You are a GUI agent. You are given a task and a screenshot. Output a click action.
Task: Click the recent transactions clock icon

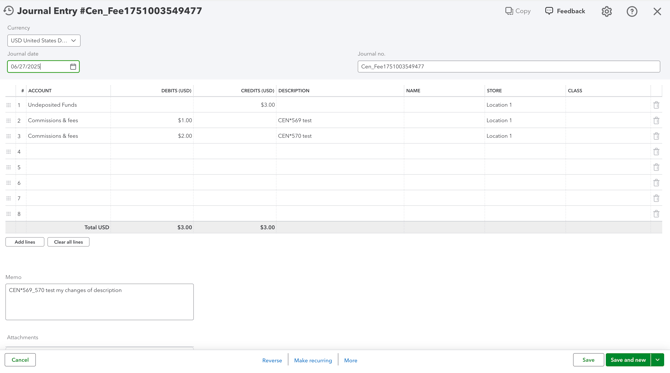coord(9,11)
